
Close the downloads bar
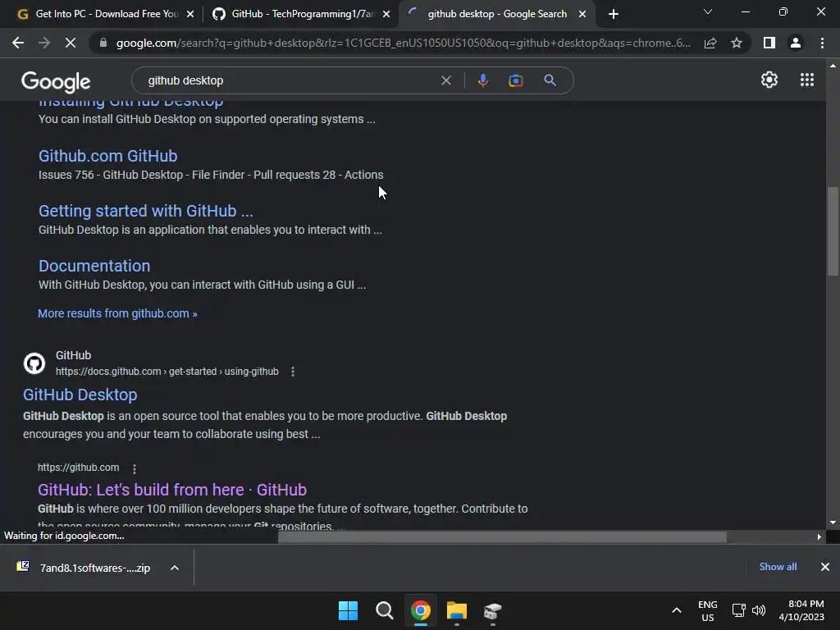[x=825, y=567]
